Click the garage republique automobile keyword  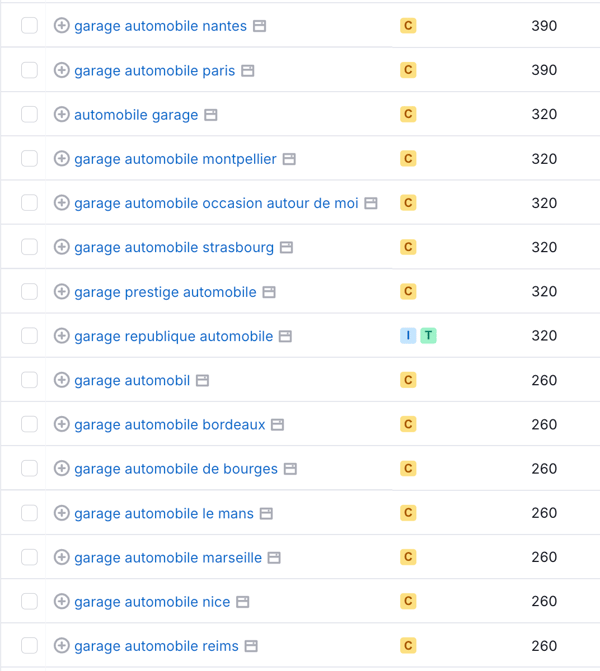click(x=173, y=336)
